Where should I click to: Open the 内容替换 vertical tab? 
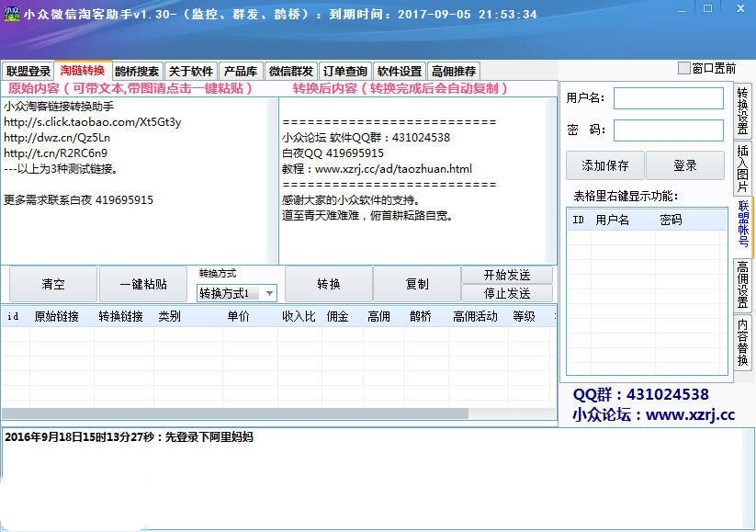coord(742,343)
